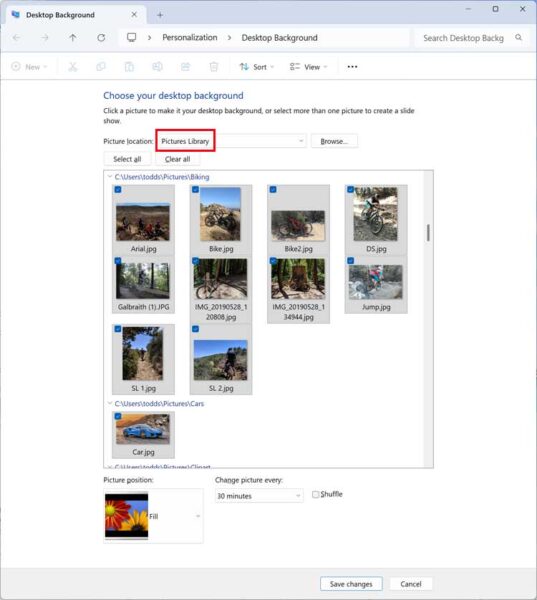The height and width of the screenshot is (600, 537).
Task: Click the Forward navigation arrow
Action: point(45,38)
